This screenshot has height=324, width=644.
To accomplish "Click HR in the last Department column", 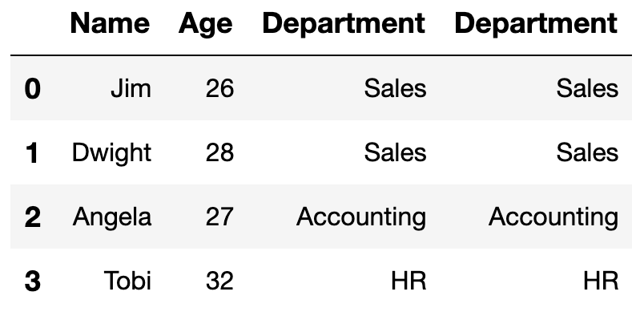I will 601,281.
